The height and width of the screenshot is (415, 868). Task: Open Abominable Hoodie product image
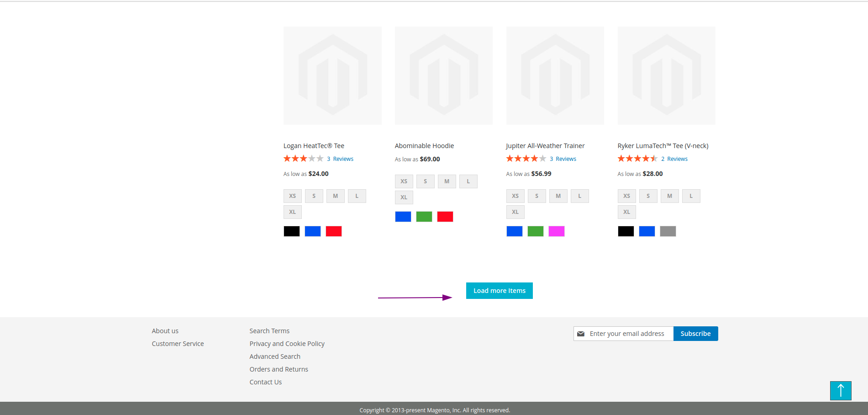click(x=444, y=75)
